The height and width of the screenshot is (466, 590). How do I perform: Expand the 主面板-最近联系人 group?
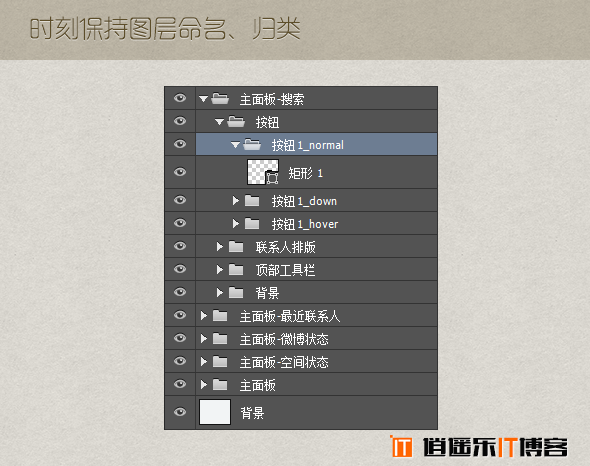(204, 315)
